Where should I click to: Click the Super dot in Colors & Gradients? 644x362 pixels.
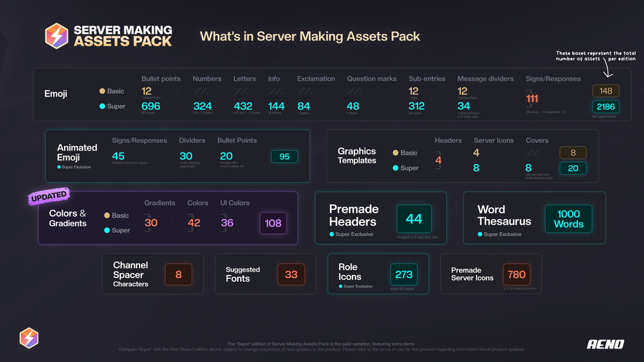(x=107, y=230)
